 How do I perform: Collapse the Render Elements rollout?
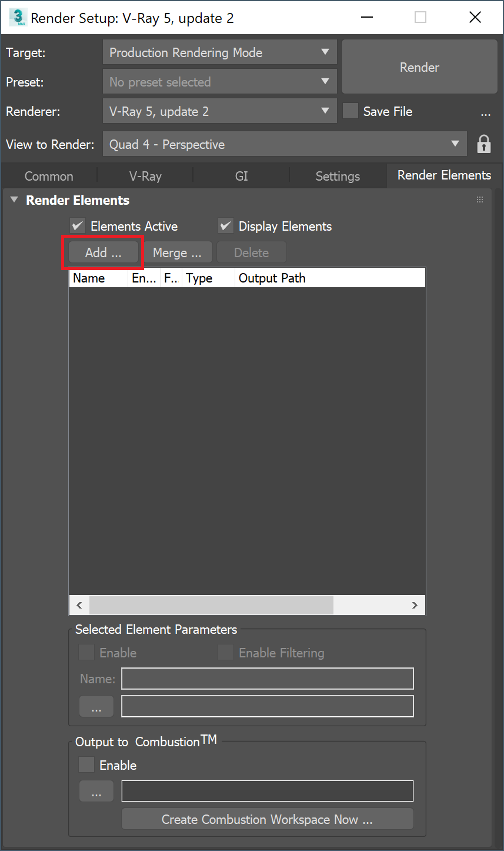tap(15, 200)
